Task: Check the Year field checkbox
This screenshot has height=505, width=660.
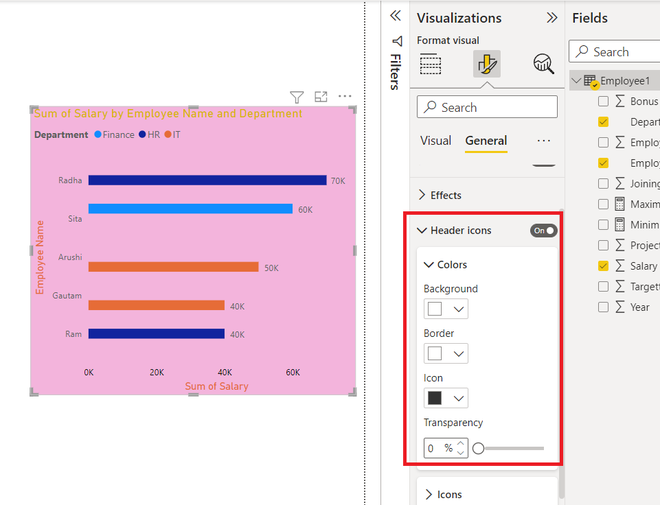Action: point(603,307)
